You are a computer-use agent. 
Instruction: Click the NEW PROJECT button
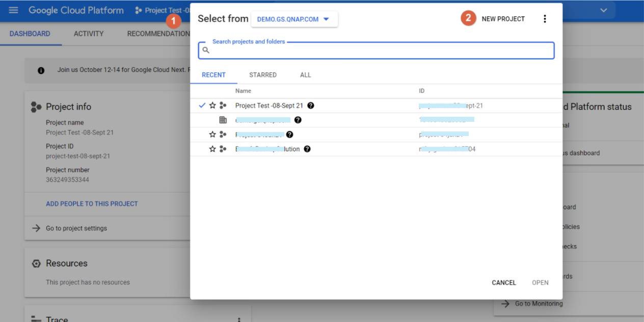tap(503, 19)
